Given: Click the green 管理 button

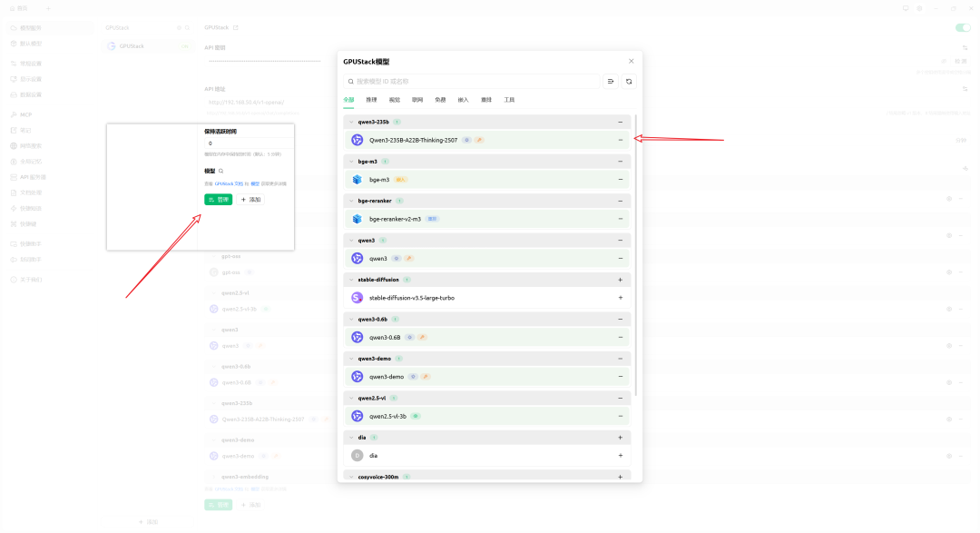Looking at the screenshot, I should 218,199.
